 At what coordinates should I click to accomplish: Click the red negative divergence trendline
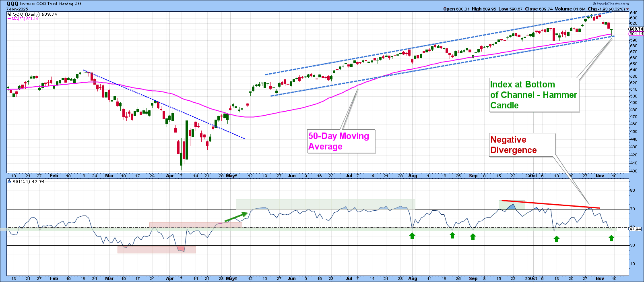tap(551, 204)
